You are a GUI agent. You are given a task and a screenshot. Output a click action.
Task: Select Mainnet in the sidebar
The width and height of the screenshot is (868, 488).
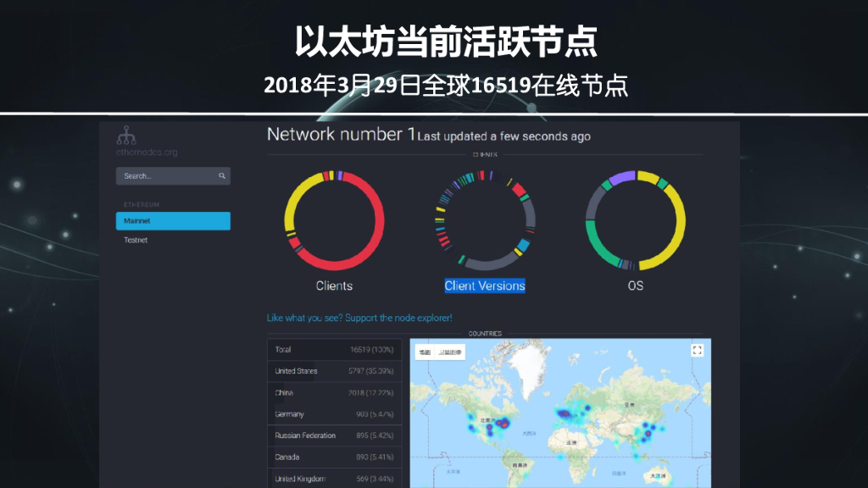click(173, 221)
